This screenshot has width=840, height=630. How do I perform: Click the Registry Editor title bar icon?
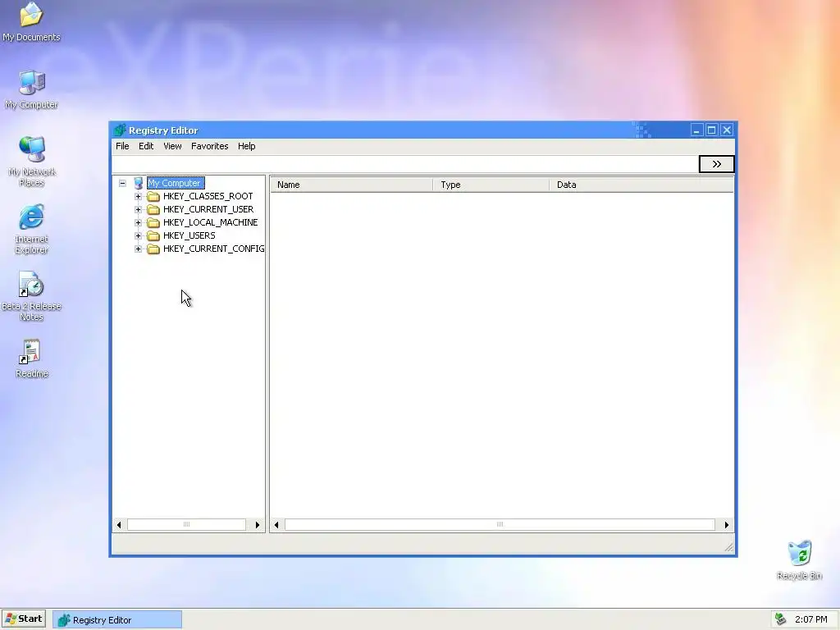(120, 130)
